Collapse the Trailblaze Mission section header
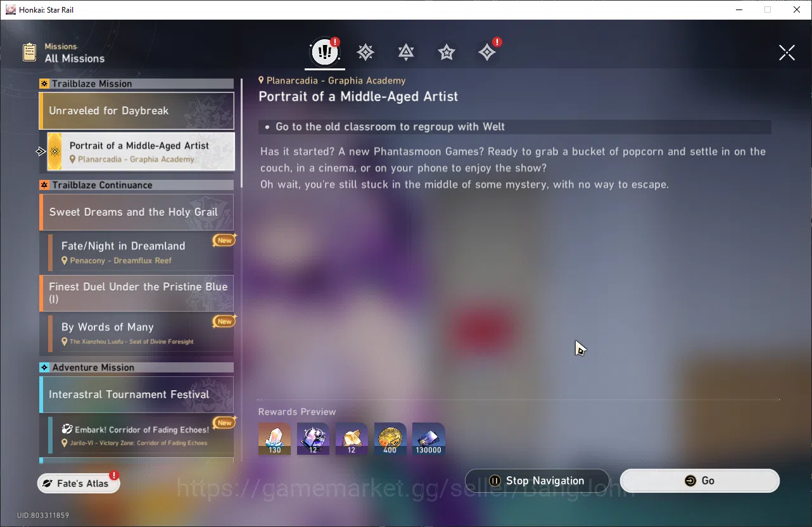This screenshot has height=527, width=812. pyautogui.click(x=136, y=84)
